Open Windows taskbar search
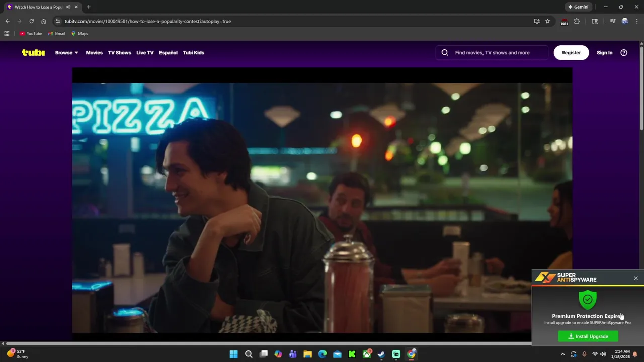Image resolution: width=644 pixels, height=362 pixels. tap(249, 354)
